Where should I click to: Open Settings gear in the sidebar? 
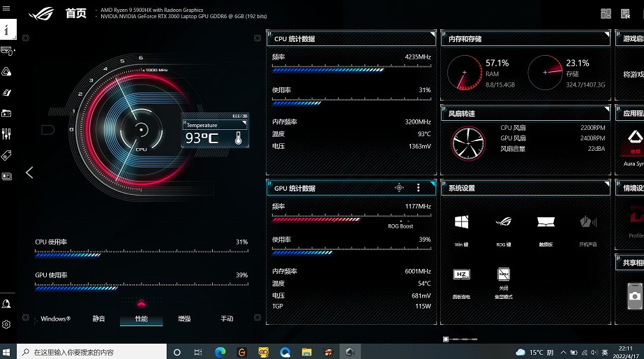[6, 325]
